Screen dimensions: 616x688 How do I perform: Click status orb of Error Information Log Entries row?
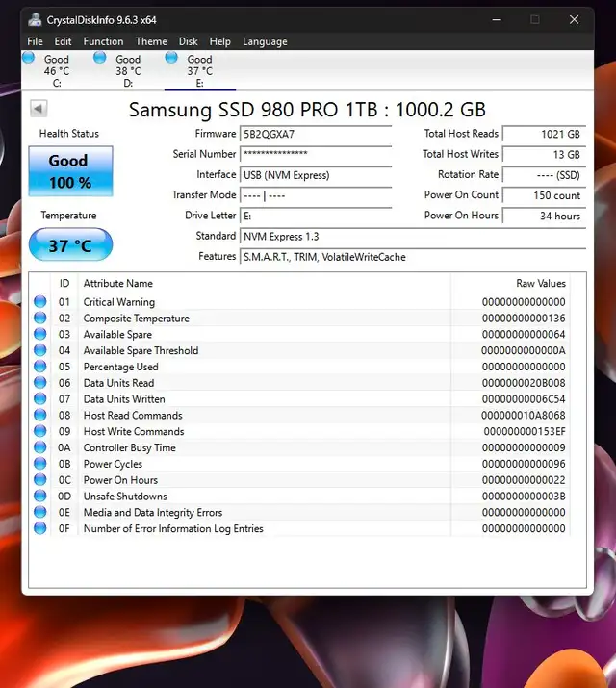click(x=39, y=528)
